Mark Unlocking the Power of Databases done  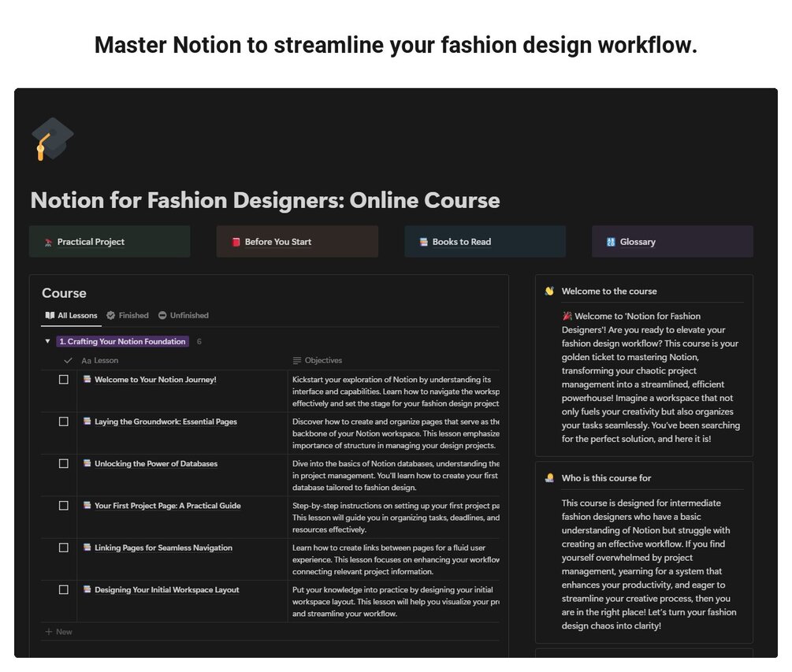tap(64, 463)
